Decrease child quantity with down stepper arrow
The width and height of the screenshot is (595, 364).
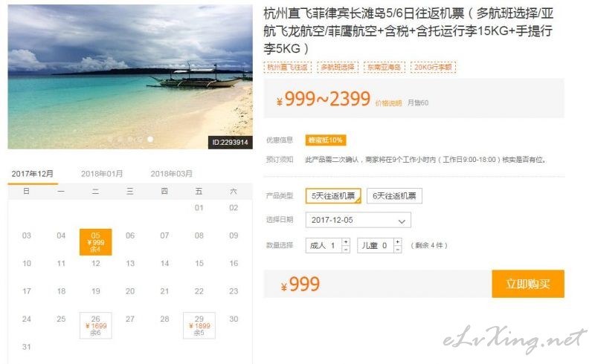click(397, 249)
